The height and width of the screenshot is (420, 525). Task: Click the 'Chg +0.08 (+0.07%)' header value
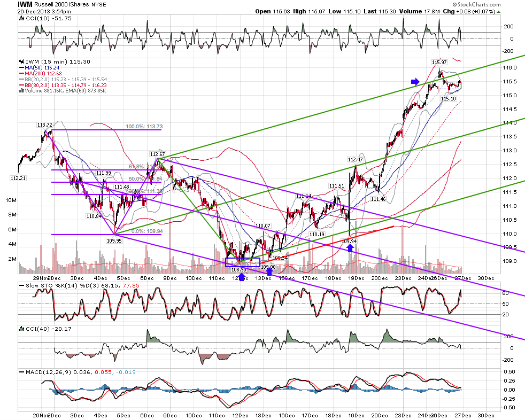(x=469, y=11)
